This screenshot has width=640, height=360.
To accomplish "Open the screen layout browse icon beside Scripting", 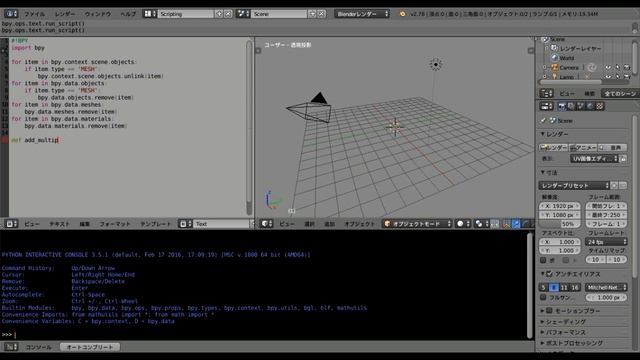I will [149, 14].
